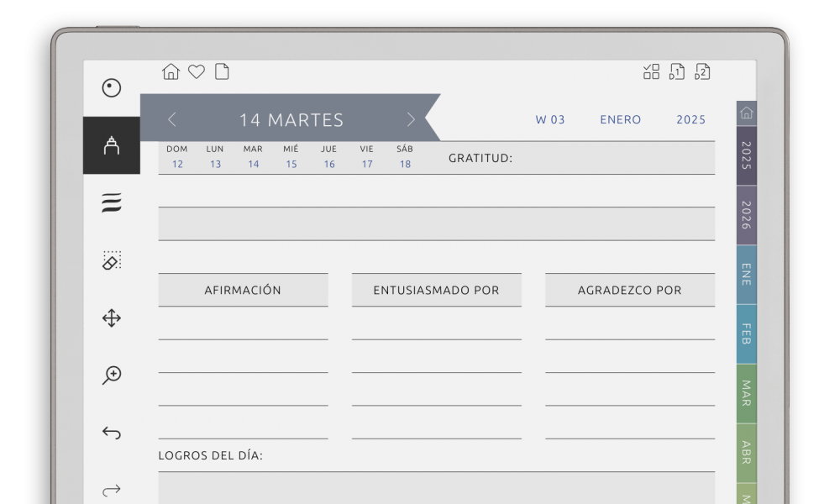Tap first writing line under ENTUSIASMADO POR
The width and height of the screenshot is (840, 504).
pyautogui.click(x=437, y=323)
